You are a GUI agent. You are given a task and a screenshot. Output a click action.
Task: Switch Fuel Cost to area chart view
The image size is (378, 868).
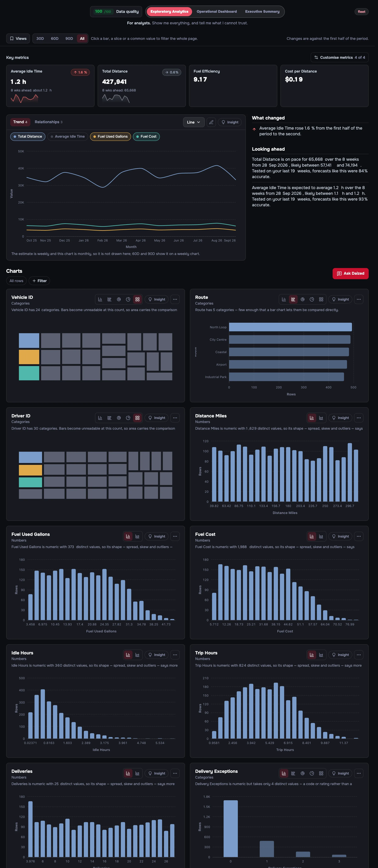coord(321,536)
